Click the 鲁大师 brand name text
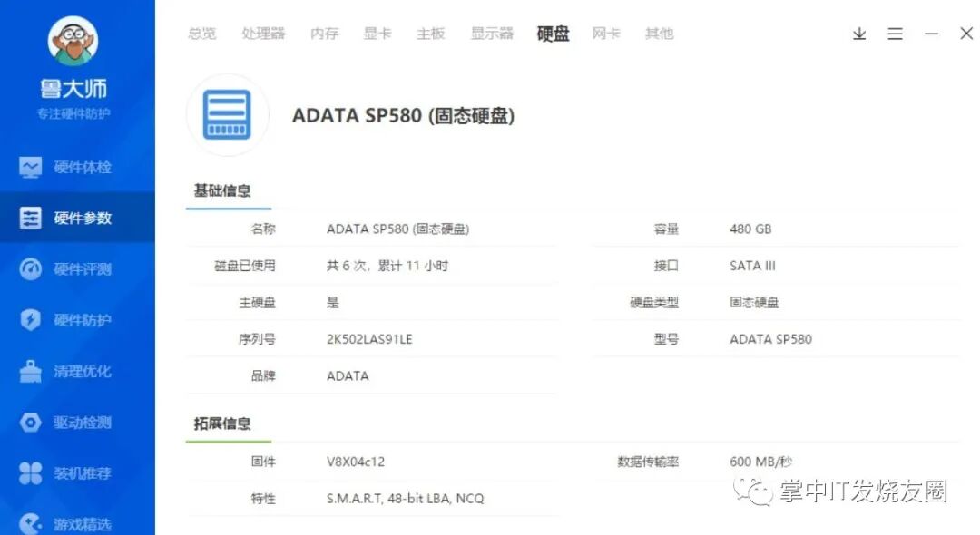 [x=73, y=89]
